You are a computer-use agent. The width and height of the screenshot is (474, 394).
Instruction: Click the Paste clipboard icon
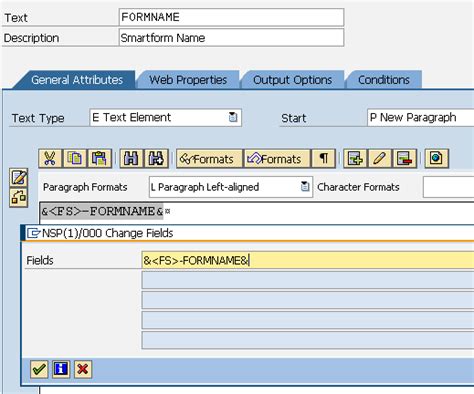pyautogui.click(x=99, y=158)
